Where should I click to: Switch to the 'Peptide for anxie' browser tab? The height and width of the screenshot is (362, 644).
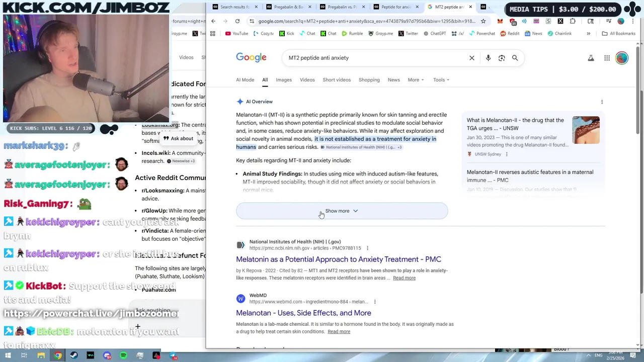[x=395, y=7]
